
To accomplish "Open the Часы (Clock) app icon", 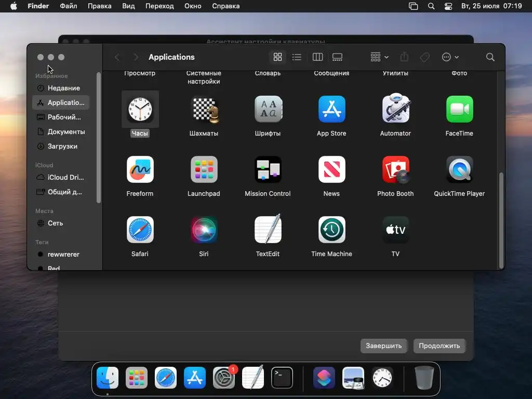I will (x=140, y=109).
